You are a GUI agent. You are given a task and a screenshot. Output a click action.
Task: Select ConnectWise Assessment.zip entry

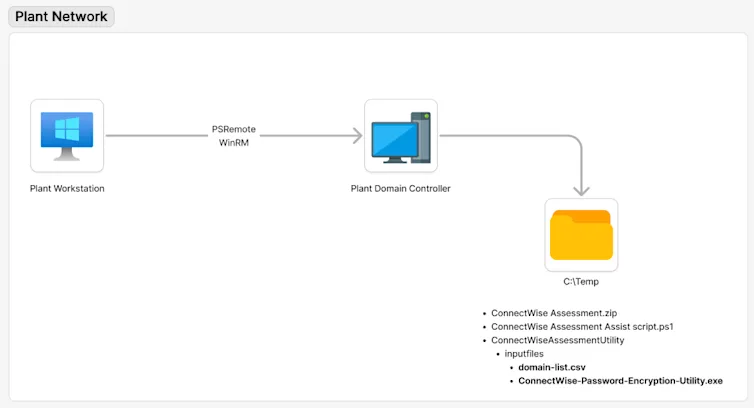(554, 313)
